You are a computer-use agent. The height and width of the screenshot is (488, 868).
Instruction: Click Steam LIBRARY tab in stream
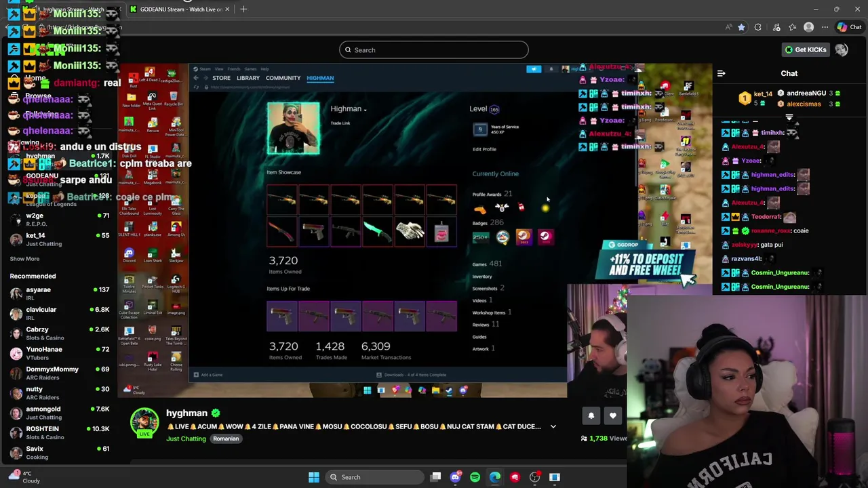pos(248,78)
